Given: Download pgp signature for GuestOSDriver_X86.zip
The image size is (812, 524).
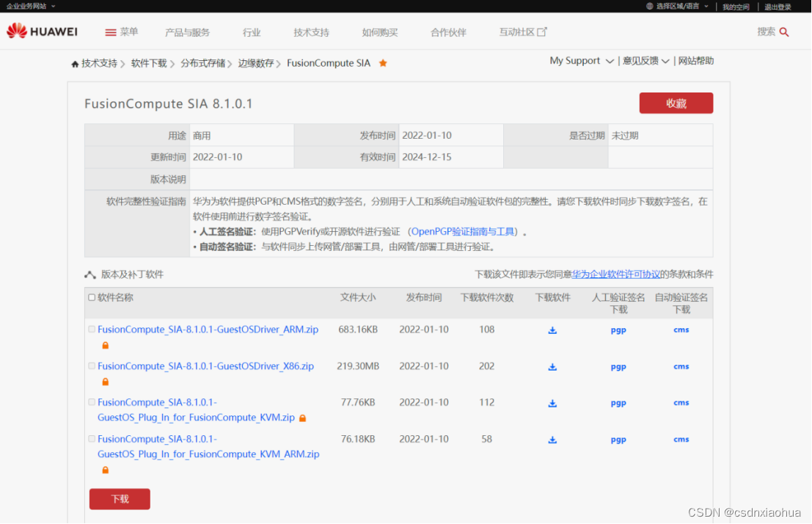Looking at the screenshot, I should (618, 367).
